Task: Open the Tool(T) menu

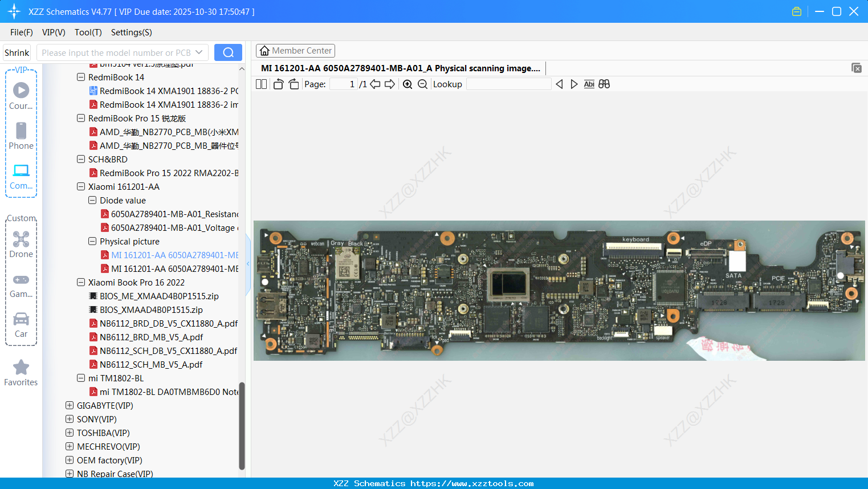Action: (x=88, y=32)
